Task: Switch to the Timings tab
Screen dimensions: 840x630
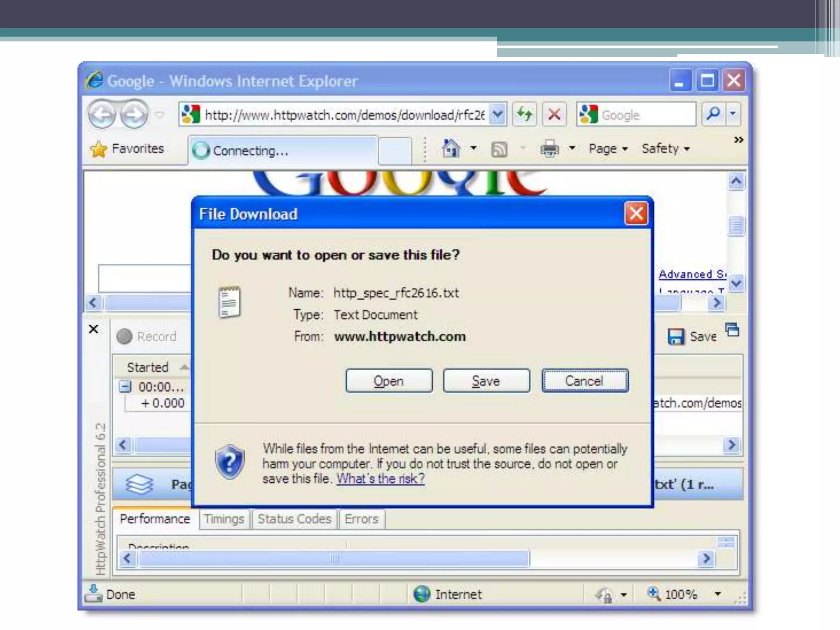Action: click(x=224, y=519)
